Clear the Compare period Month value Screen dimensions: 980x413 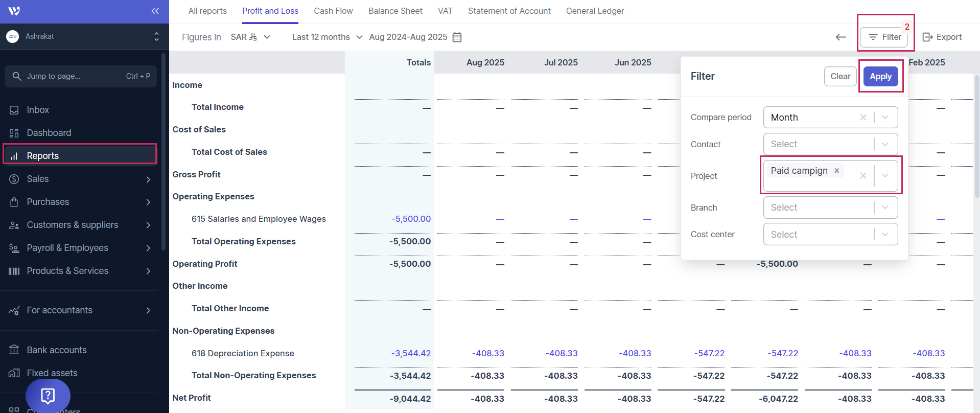tap(863, 118)
